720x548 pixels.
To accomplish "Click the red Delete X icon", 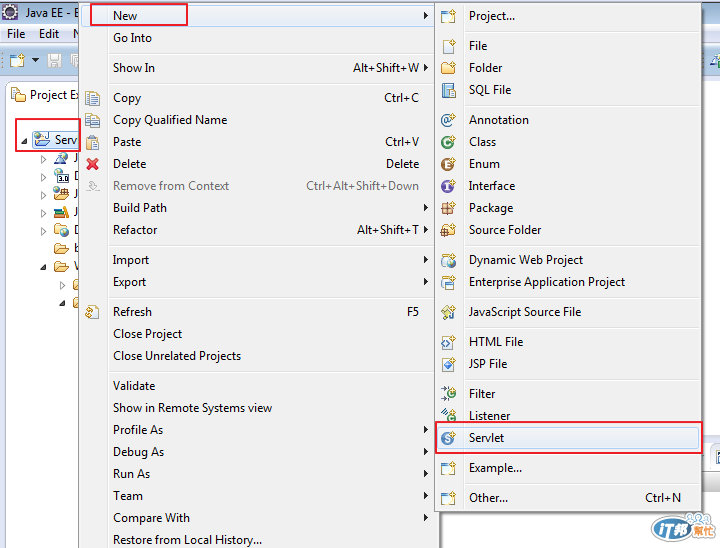I will tap(92, 164).
